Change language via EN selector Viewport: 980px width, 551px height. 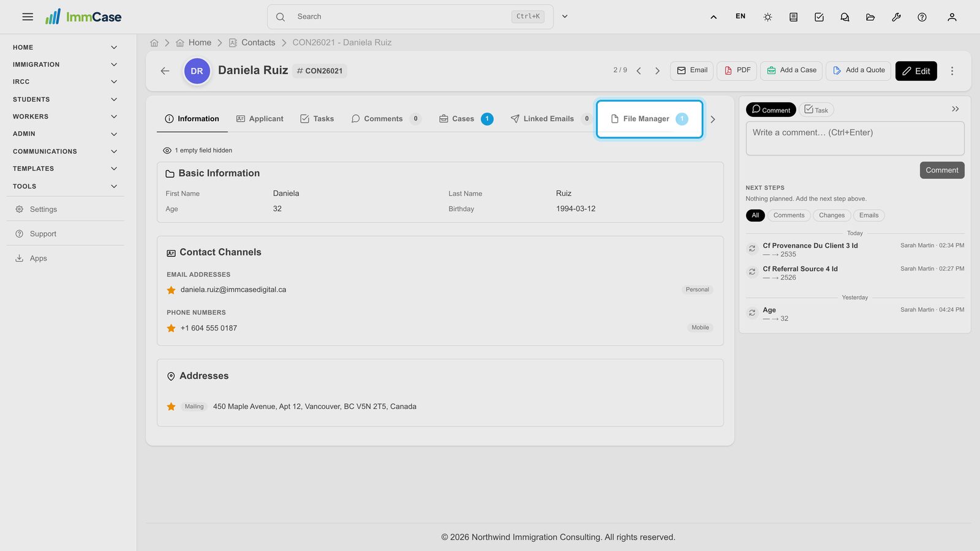click(741, 17)
